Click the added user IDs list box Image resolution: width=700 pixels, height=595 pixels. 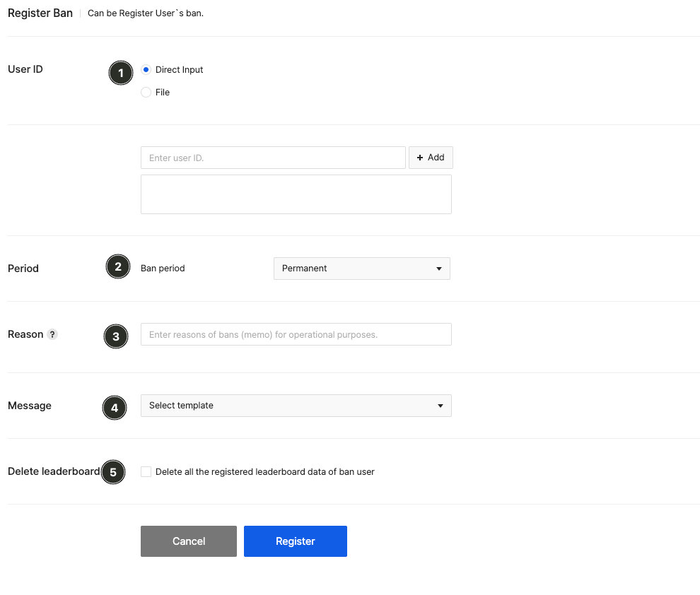click(x=296, y=194)
